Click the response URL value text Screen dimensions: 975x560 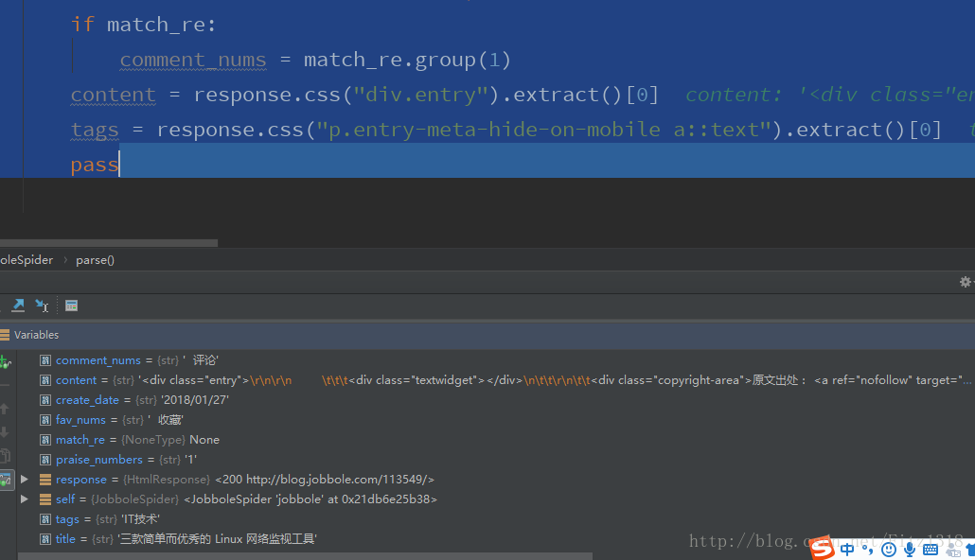[x=325, y=480]
